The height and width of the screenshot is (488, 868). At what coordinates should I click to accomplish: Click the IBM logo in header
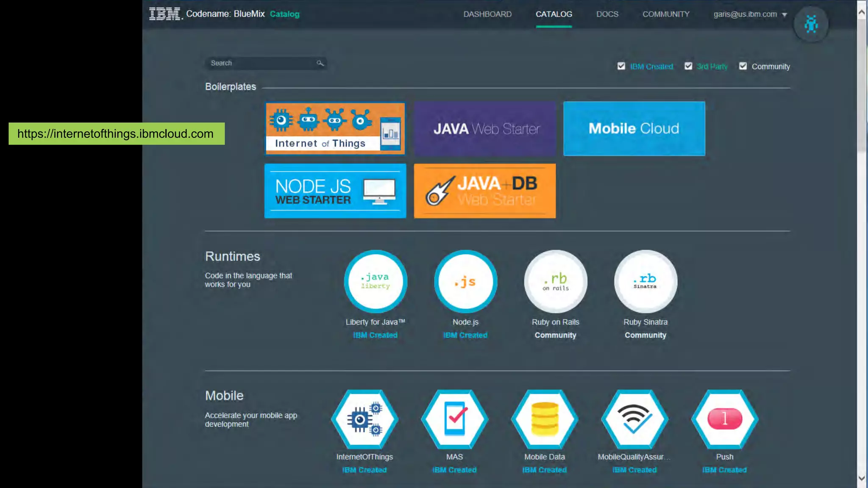coord(165,14)
